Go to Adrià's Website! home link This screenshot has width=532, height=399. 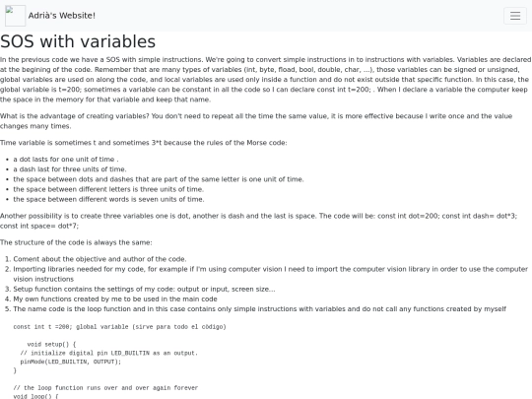pyautogui.click(x=62, y=16)
